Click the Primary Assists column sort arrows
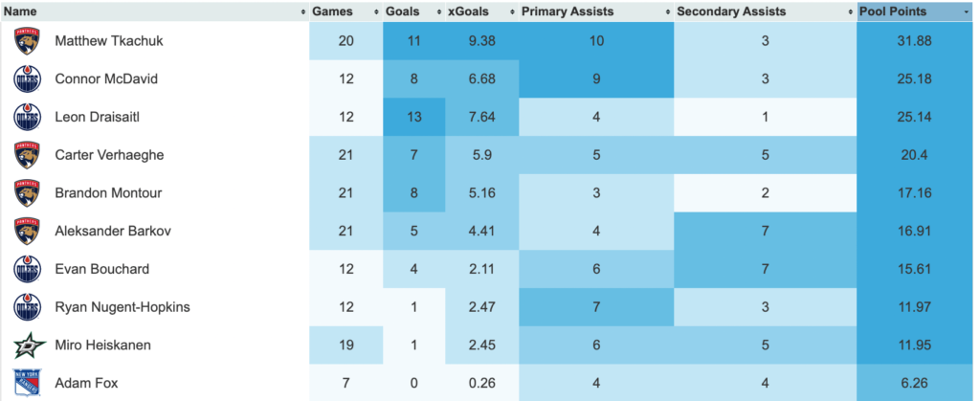The height and width of the screenshot is (401, 980). pos(667,11)
